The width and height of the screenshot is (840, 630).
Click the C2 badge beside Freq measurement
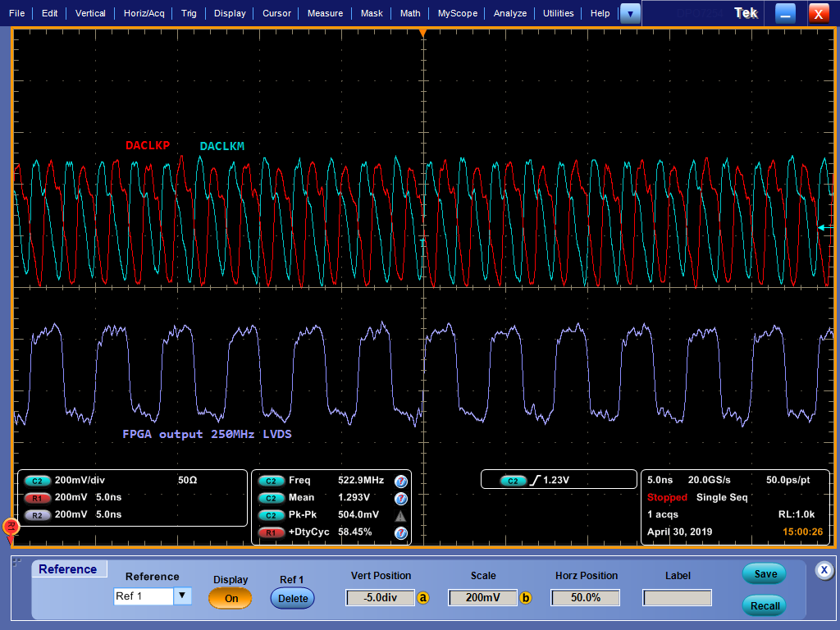[271, 481]
